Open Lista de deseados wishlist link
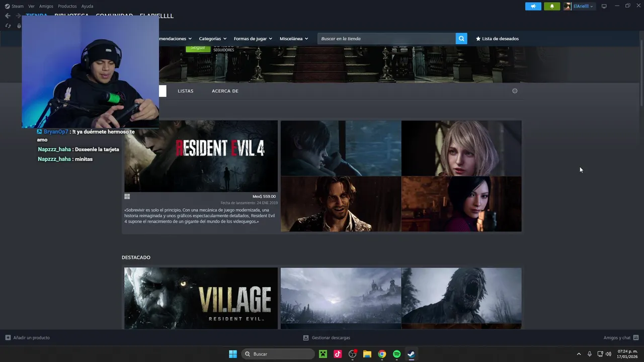The width and height of the screenshot is (644, 362). 497,39
